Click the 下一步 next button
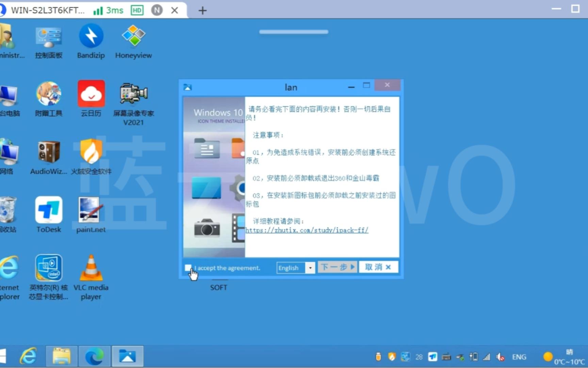The width and height of the screenshot is (588, 368). tap(338, 267)
